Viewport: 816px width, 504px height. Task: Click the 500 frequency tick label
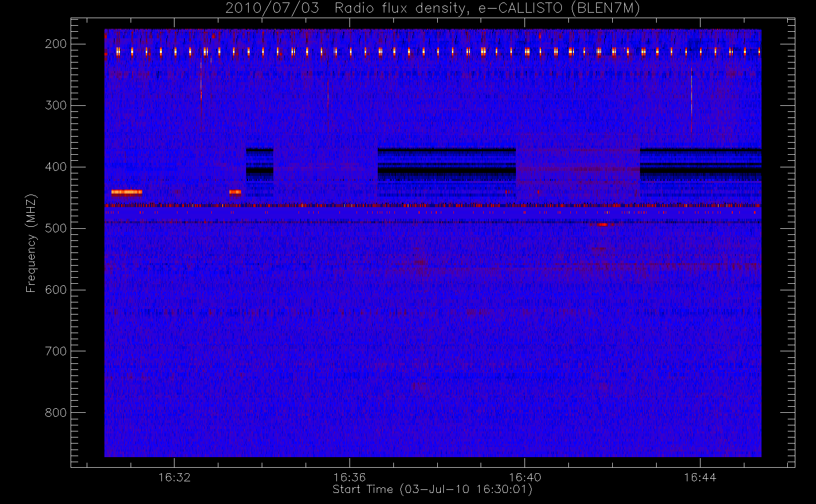[x=56, y=228]
